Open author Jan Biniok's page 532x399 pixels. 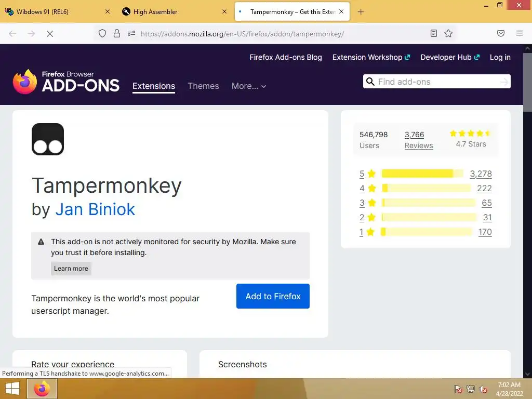[x=95, y=209]
